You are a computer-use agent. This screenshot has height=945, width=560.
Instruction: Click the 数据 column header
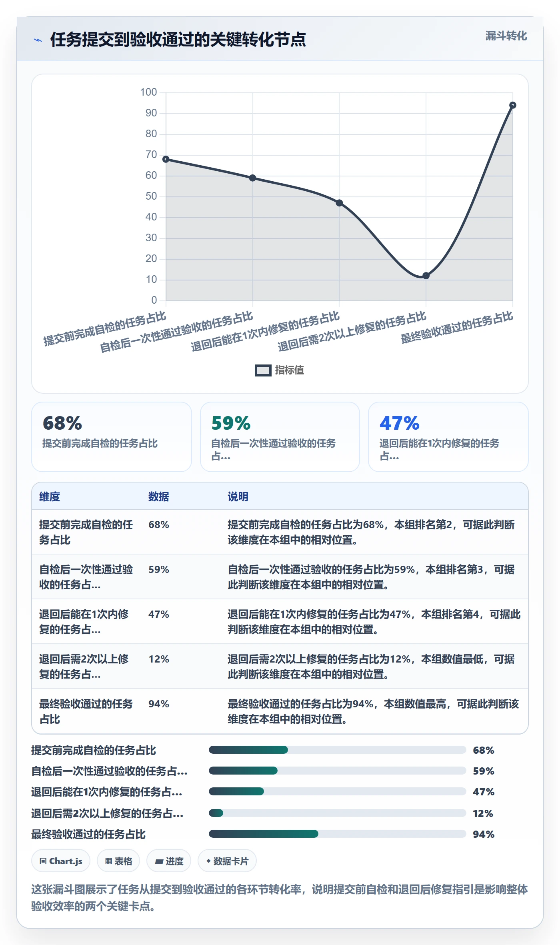point(159,497)
